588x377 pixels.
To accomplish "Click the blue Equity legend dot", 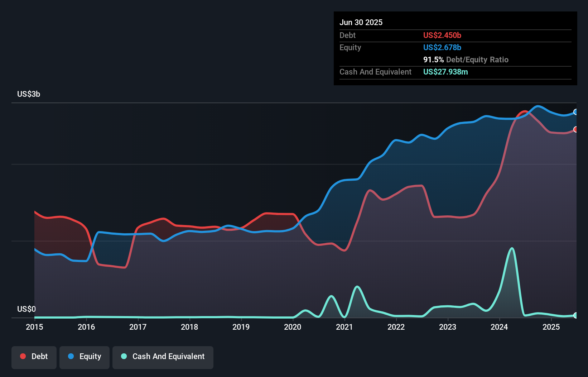I will pyautogui.click(x=71, y=356).
